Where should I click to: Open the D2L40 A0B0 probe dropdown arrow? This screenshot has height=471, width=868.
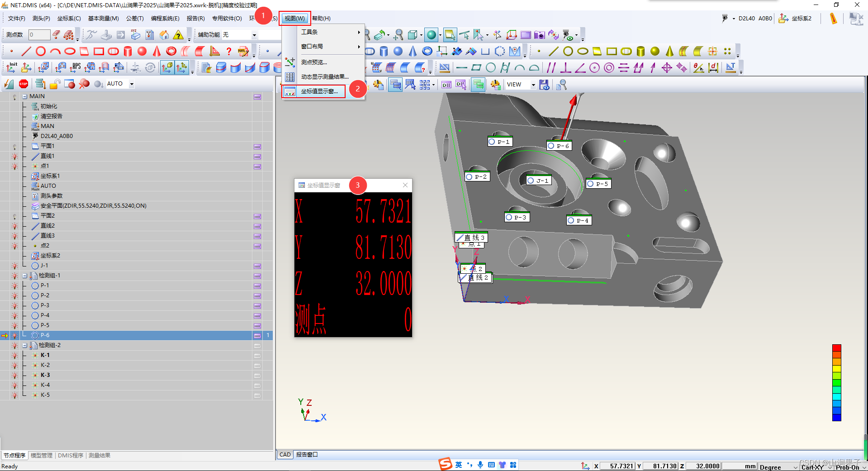pyautogui.click(x=734, y=19)
